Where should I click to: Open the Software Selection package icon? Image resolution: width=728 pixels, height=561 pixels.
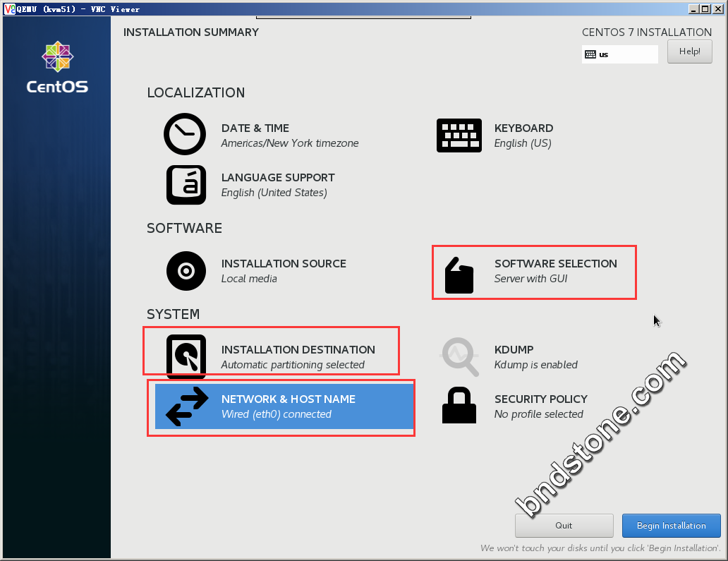click(459, 275)
